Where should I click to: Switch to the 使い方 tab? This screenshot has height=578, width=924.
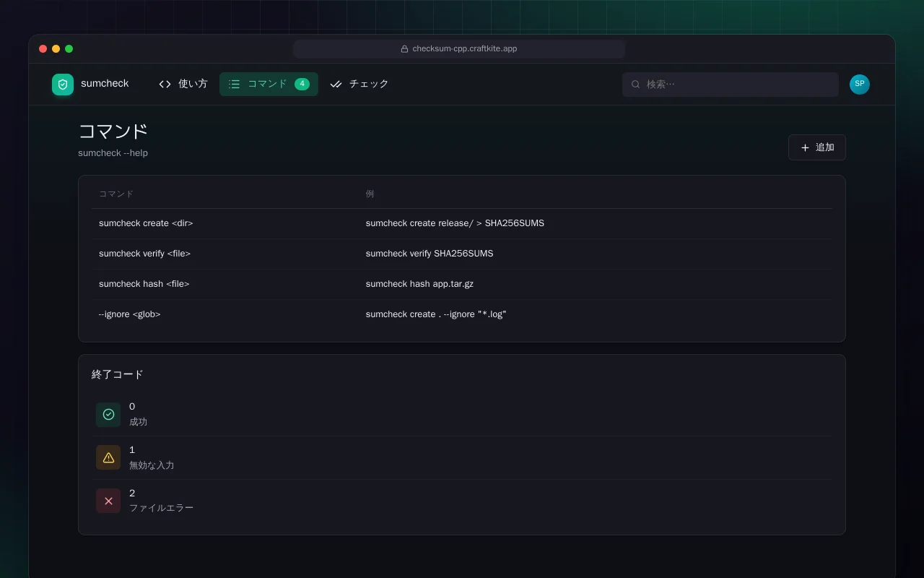(x=183, y=85)
